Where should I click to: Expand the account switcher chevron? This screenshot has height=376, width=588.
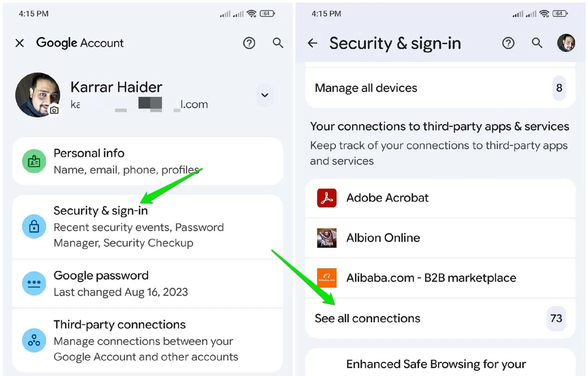265,95
